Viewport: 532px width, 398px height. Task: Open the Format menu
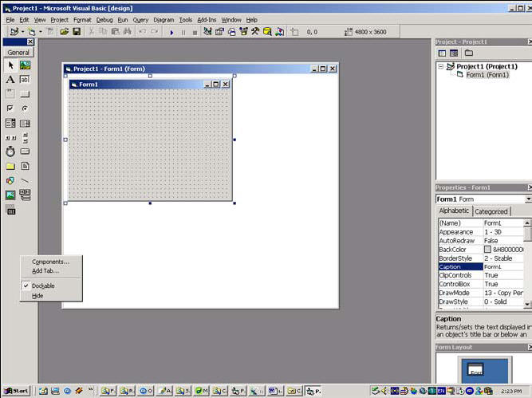tap(82, 19)
